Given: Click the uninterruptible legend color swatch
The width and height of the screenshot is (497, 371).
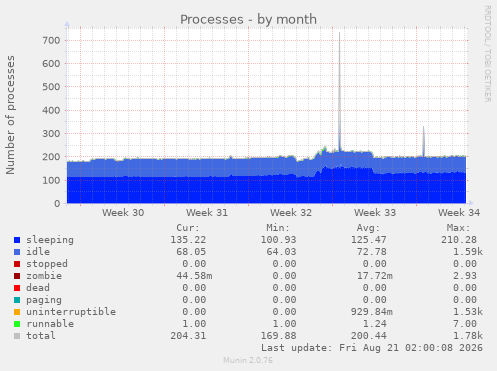Looking at the screenshot, I should coord(17,312).
